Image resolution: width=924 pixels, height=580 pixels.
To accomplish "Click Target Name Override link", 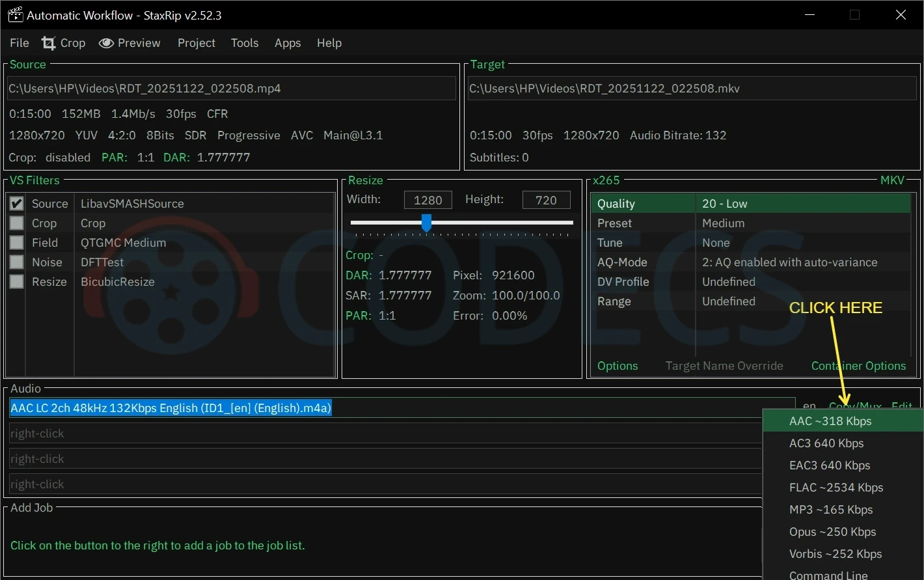I will [724, 366].
